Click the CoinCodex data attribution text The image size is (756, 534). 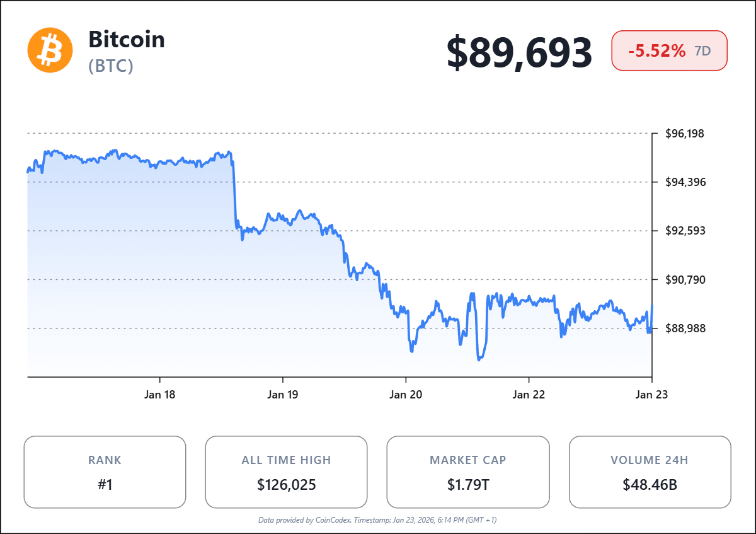pos(378,520)
